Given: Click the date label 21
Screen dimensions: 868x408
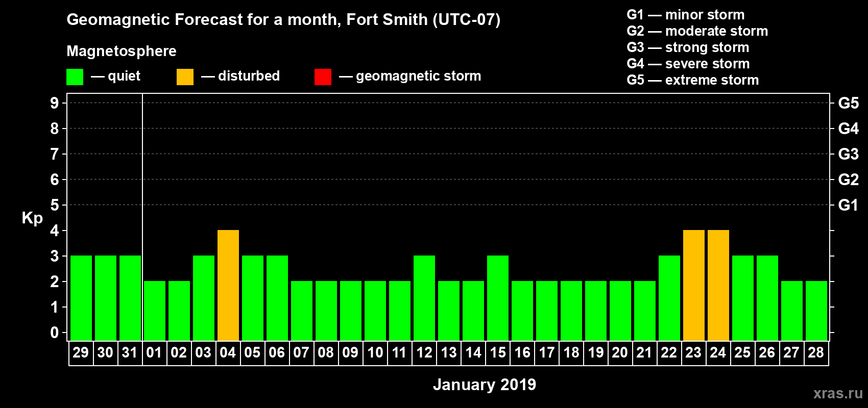Looking at the screenshot, I should [644, 352].
